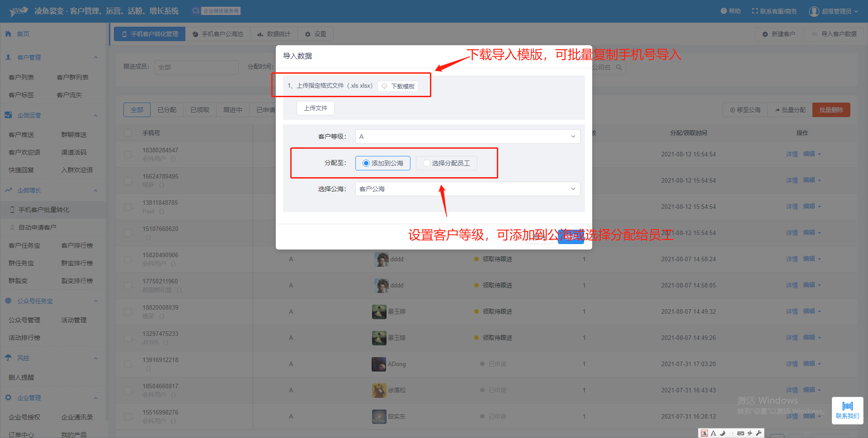Select the 选择分配员工 radio option
This screenshot has width=868, height=438.
pos(426,163)
